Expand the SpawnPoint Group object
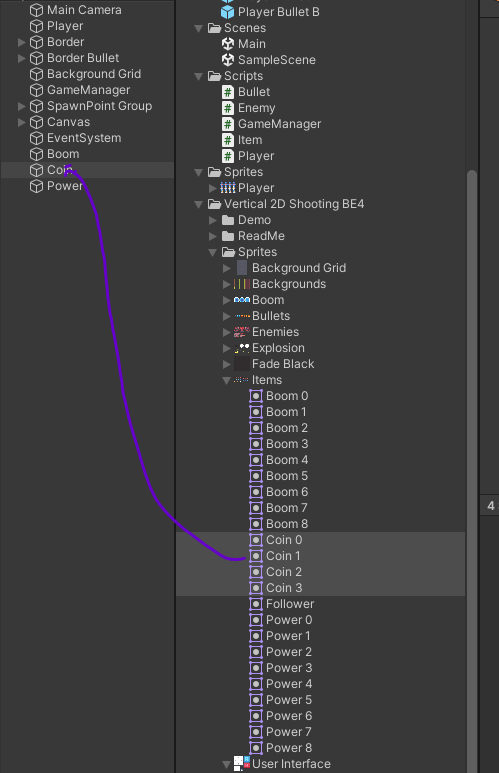The width and height of the screenshot is (499, 773). point(22,106)
